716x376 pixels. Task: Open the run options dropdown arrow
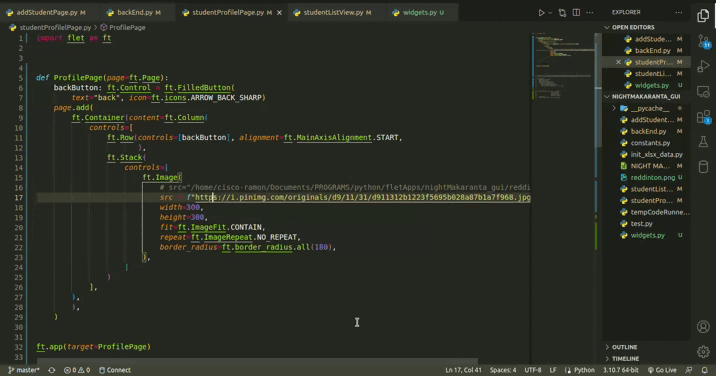click(550, 13)
